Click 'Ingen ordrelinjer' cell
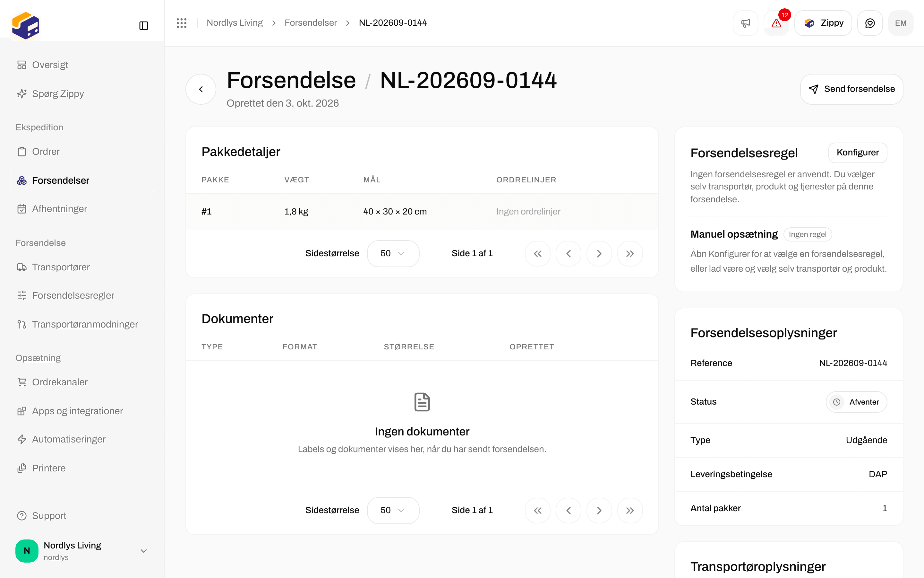This screenshot has width=924, height=578. coord(528,211)
